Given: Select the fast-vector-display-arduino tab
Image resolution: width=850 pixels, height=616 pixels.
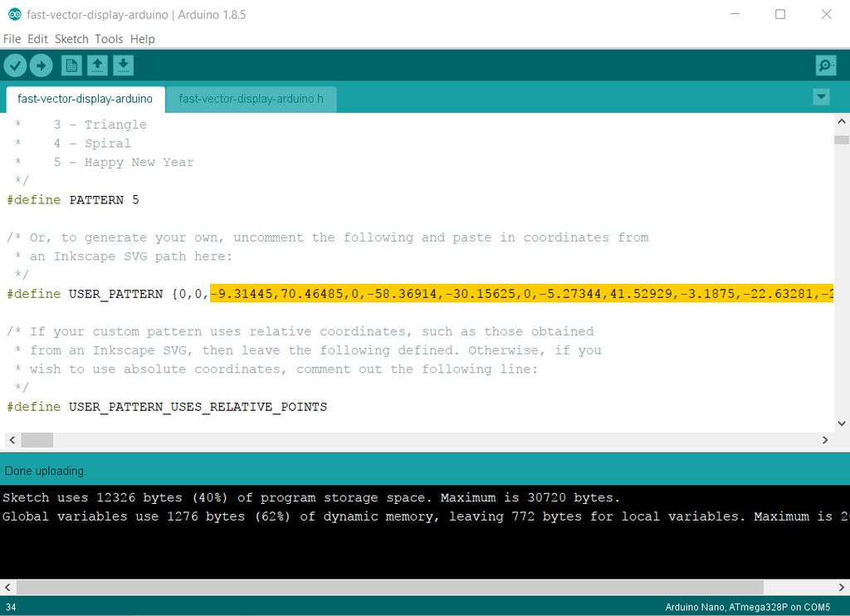Looking at the screenshot, I should coord(85,100).
